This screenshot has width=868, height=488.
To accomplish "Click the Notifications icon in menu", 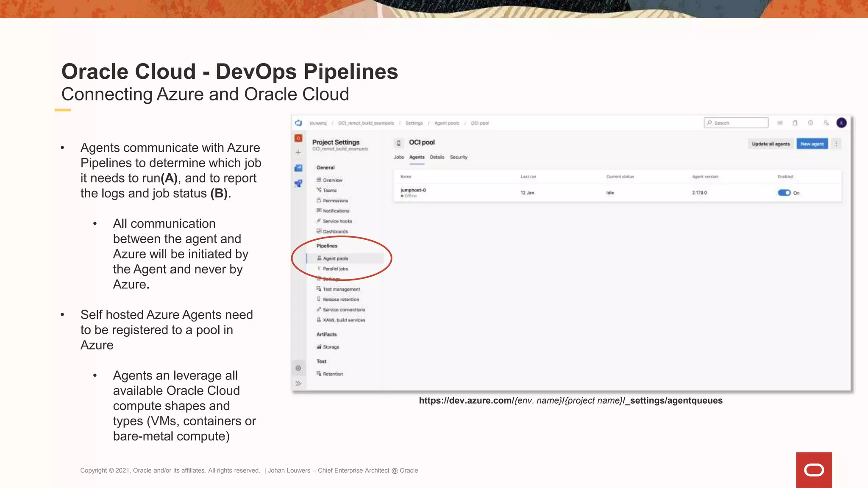I will click(x=319, y=211).
